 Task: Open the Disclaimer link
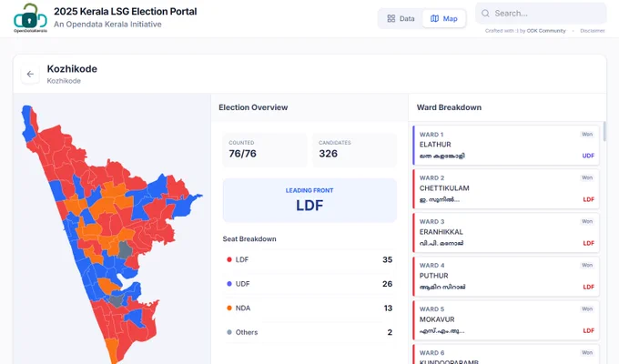[593, 31]
